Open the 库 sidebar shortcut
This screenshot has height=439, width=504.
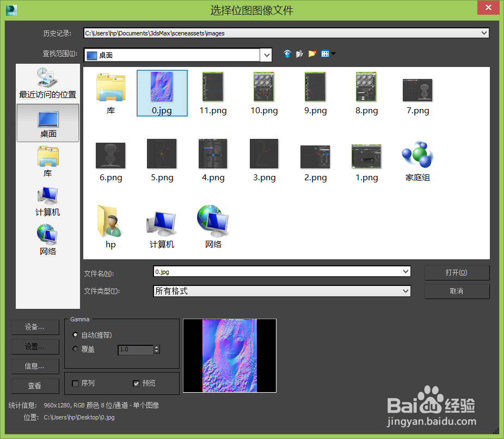(47, 162)
